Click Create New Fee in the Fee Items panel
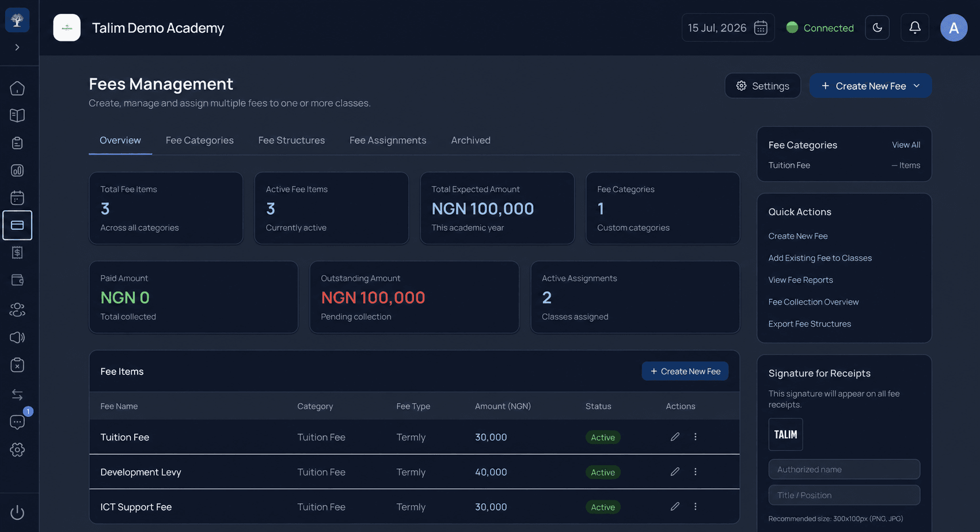Screen dimensions: 980x532 685,371
